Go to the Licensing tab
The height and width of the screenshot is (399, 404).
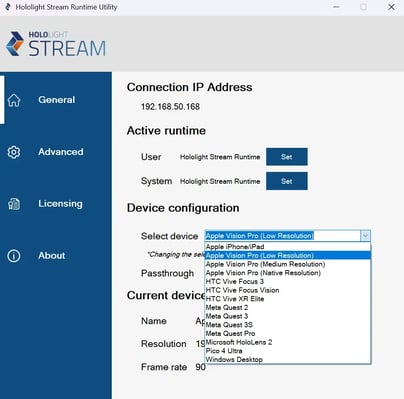pos(56,204)
